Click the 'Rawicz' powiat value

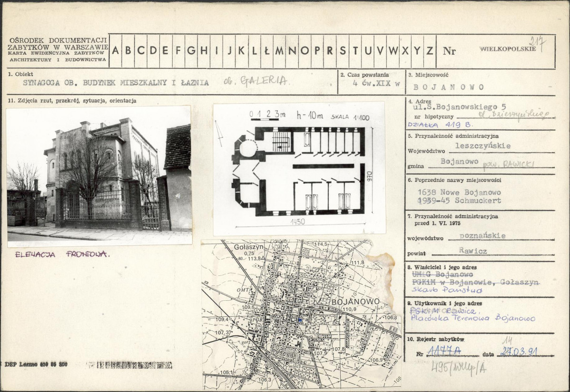[x=472, y=251]
